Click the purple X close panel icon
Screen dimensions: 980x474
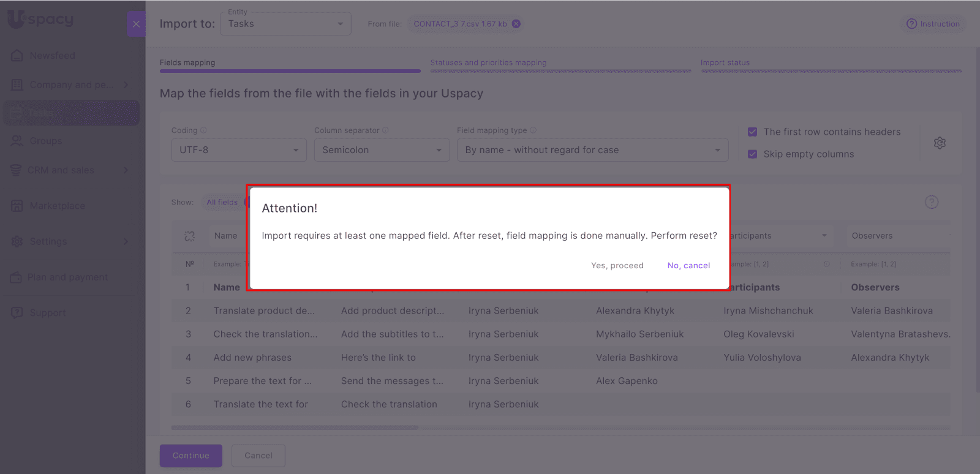(x=136, y=24)
